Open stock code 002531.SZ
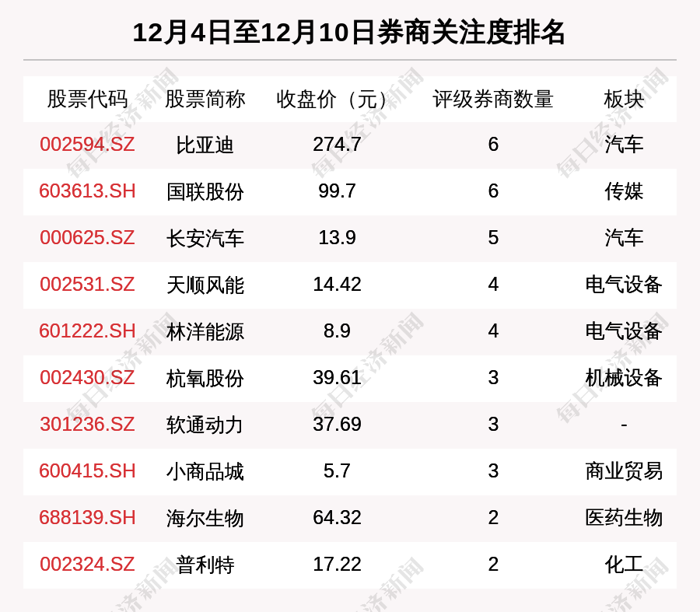Screen dimensions: 700x612 [87, 285]
